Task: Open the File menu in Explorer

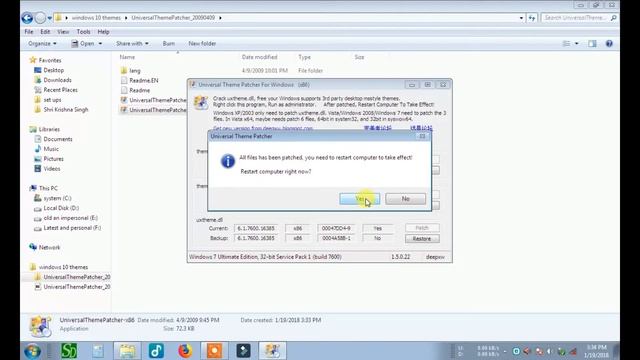Action: 29,31
